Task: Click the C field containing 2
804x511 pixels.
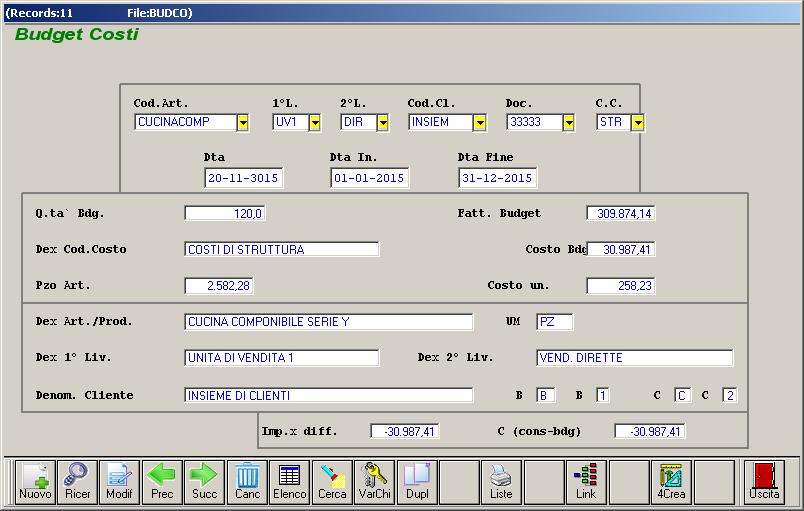Action: [730, 395]
